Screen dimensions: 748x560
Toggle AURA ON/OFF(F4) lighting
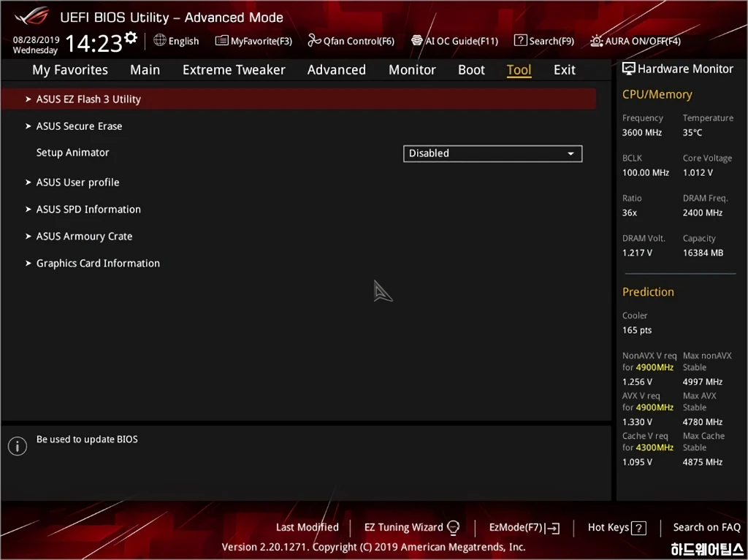click(x=597, y=41)
